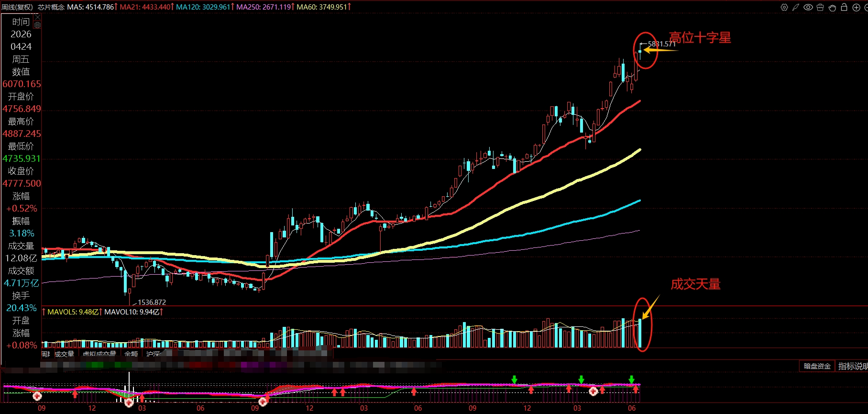Image resolution: width=868 pixels, height=414 pixels.
Task: Click the 成交额 value 4.71万亿
Action: point(22,283)
